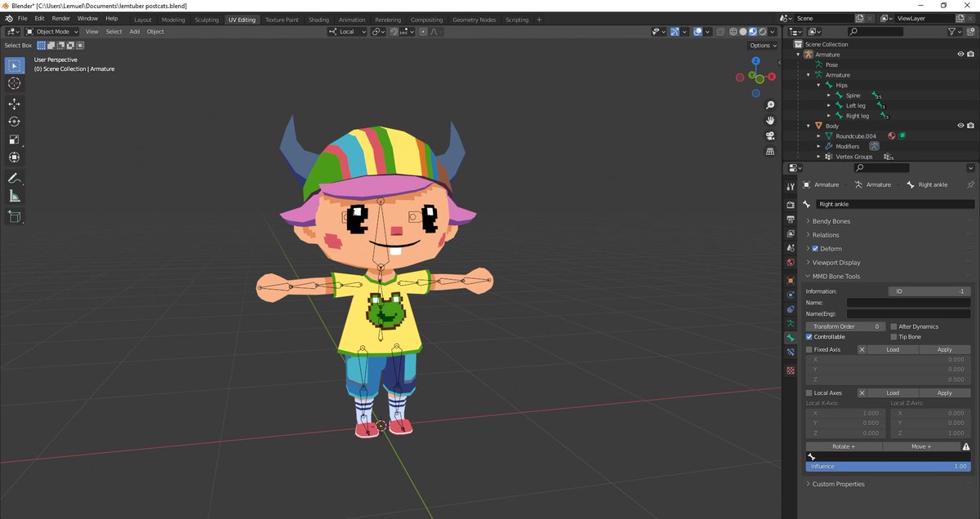Screen dimensions: 980x519
Task: Click Apply button for Local Axes
Action: [x=945, y=393]
